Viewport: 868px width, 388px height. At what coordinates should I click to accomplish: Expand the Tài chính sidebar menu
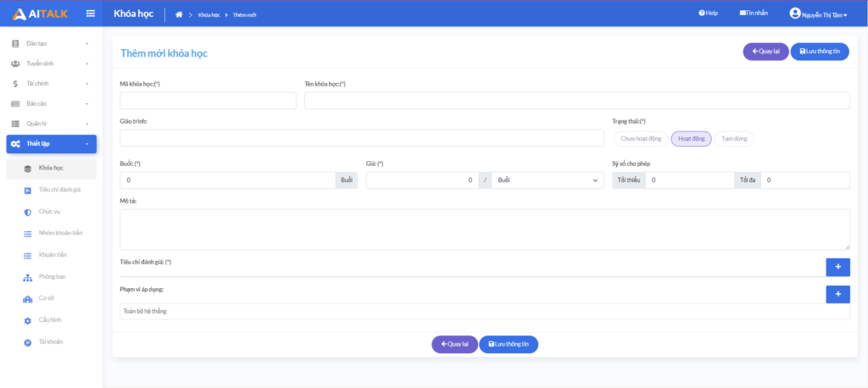click(51, 84)
